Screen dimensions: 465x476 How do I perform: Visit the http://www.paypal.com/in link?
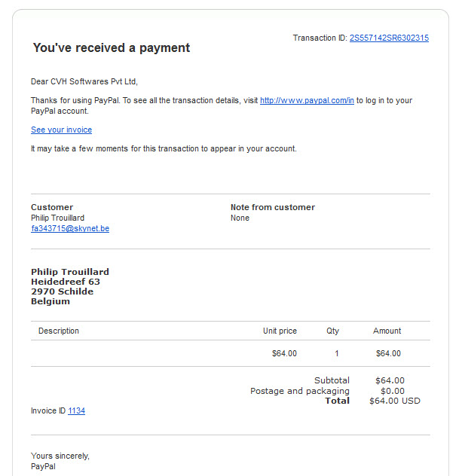307,100
